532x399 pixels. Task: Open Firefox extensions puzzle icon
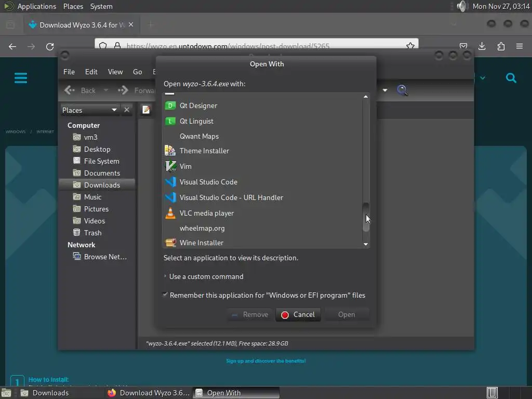point(501,46)
